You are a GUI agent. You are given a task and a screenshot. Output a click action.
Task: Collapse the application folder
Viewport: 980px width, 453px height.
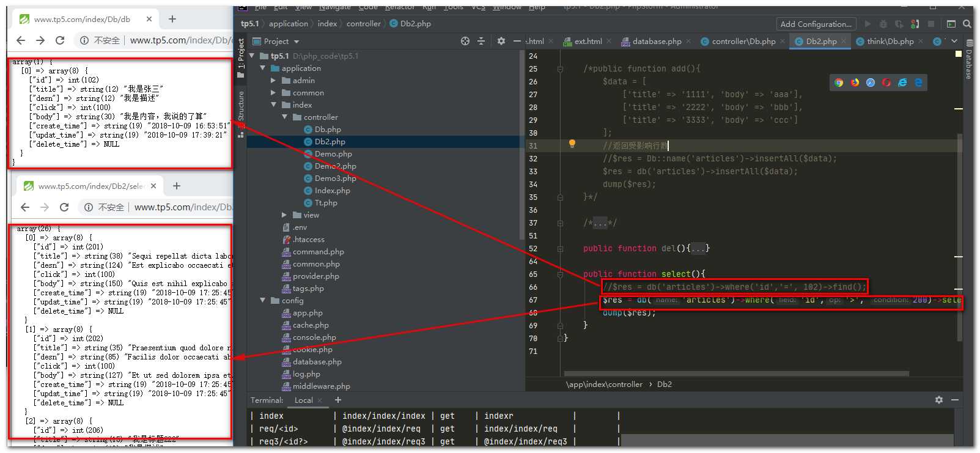point(263,68)
